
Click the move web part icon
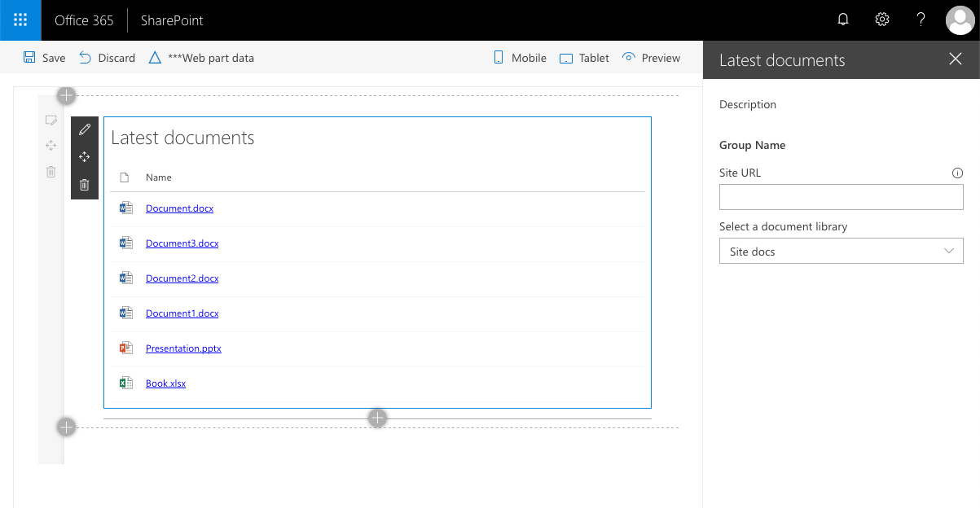click(x=84, y=157)
